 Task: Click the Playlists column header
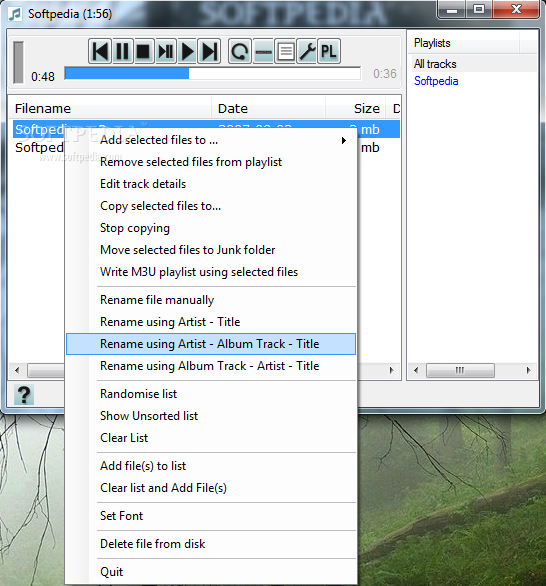(x=463, y=43)
